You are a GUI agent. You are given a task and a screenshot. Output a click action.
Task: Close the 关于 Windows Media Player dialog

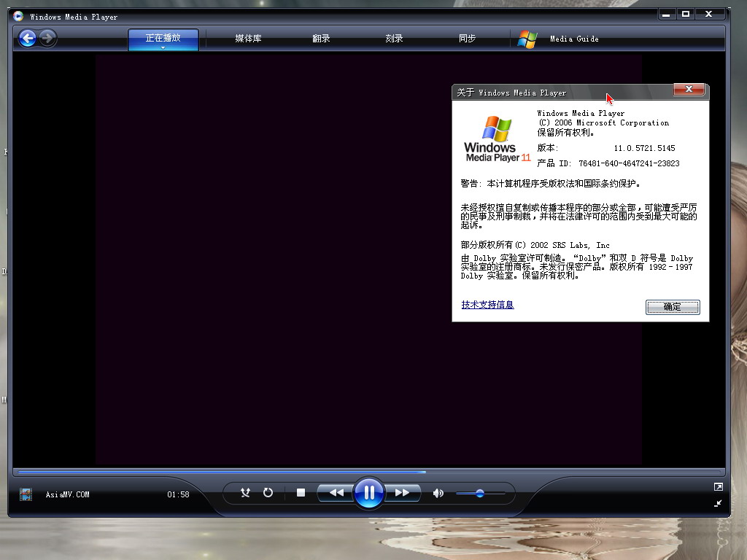point(689,89)
